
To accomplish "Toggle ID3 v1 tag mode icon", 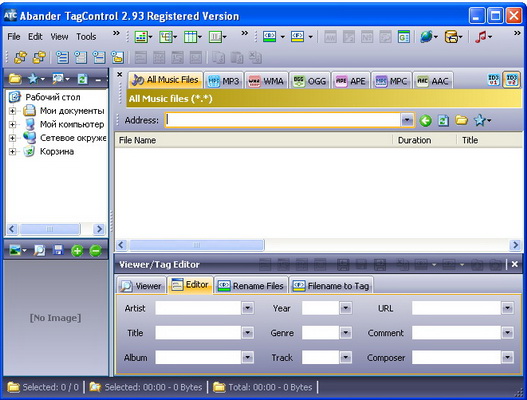I will click(493, 80).
